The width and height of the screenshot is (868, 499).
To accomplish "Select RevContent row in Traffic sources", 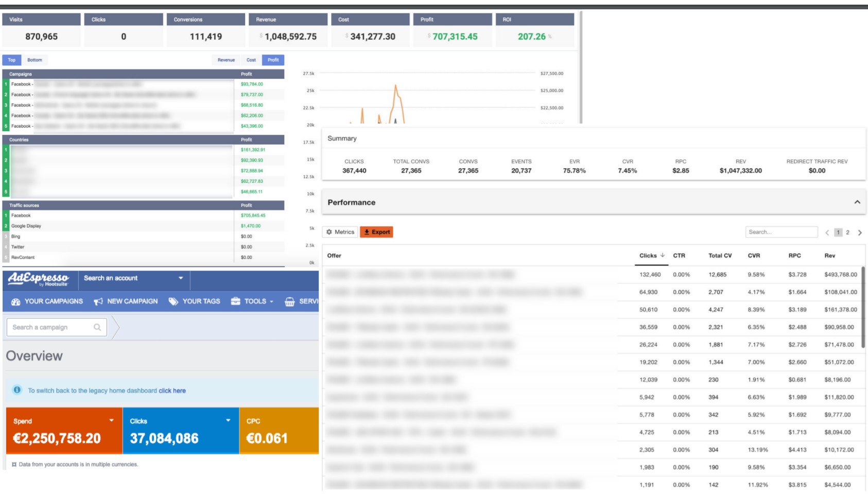I will pos(144,257).
